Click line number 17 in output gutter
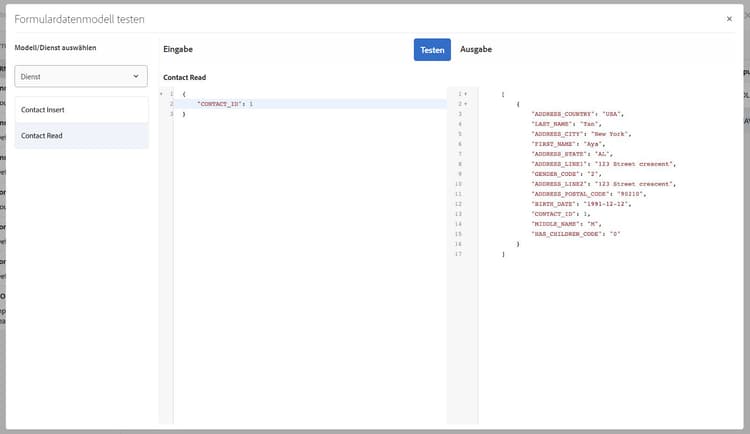 click(458, 254)
